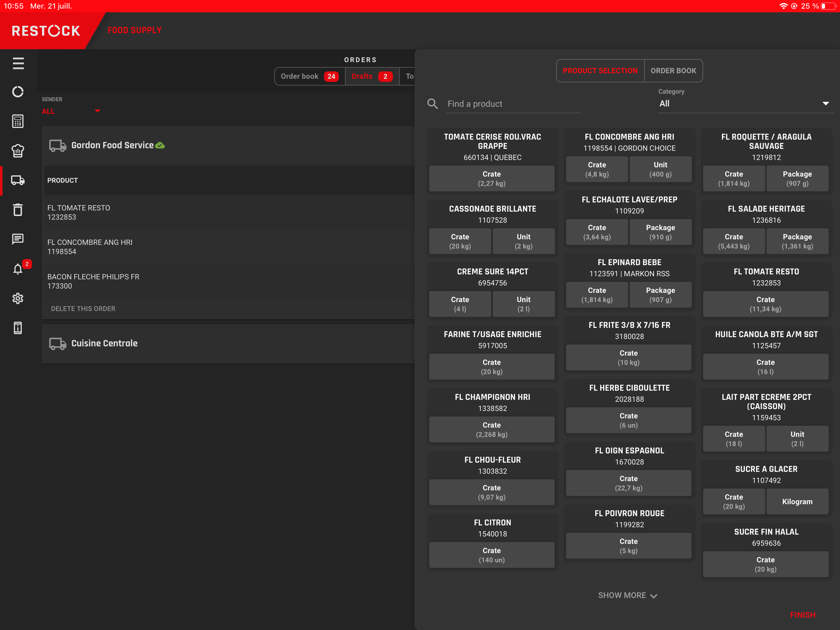Open notifications bell with badge
This screenshot has width=840, height=630.
(18, 269)
